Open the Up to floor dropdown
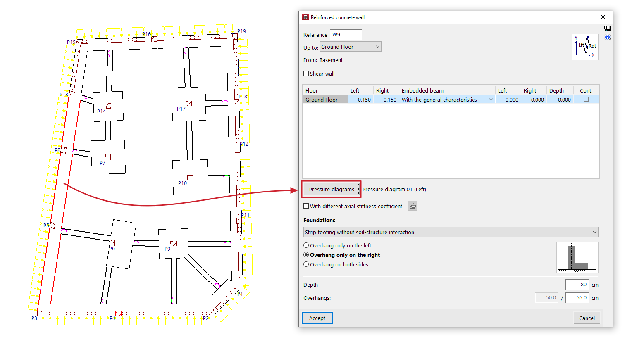Viewport: 644px width, 342px height. pyautogui.click(x=351, y=47)
